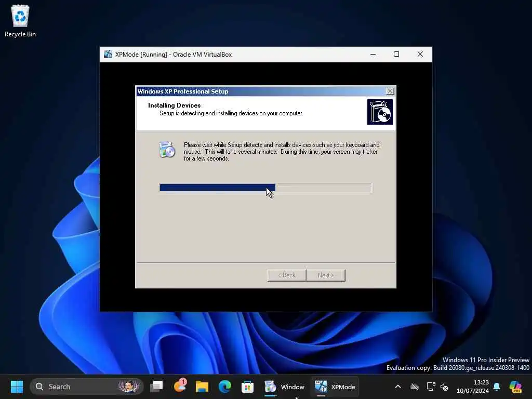Click the device installation progress bar
532x399 pixels.
click(x=265, y=188)
